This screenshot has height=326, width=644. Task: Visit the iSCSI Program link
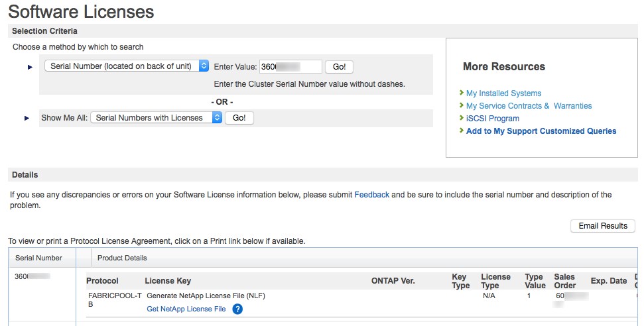(492, 119)
